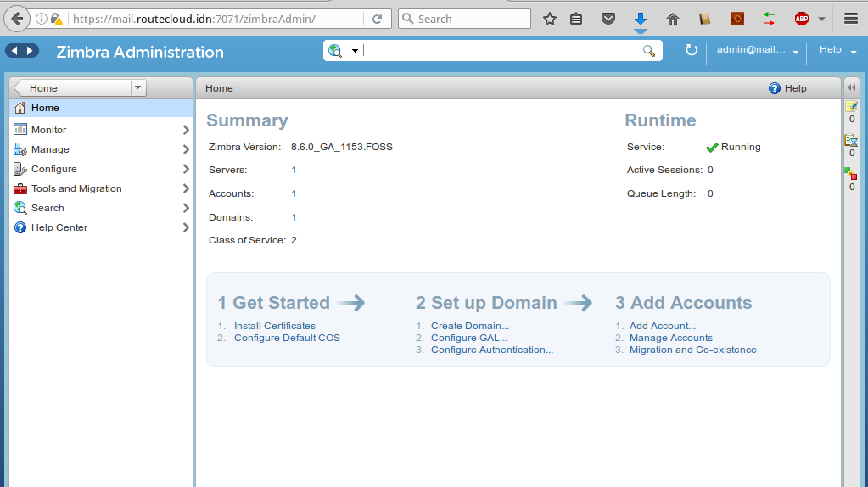The width and height of the screenshot is (868, 487).
Task: Click the green-red squares status icon
Action: click(x=851, y=174)
